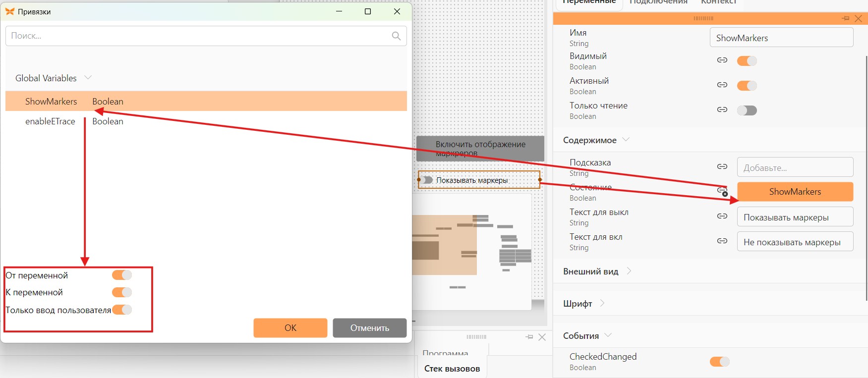Toggle the К переменной switch
Screen dimensions: 868x378
click(x=122, y=292)
